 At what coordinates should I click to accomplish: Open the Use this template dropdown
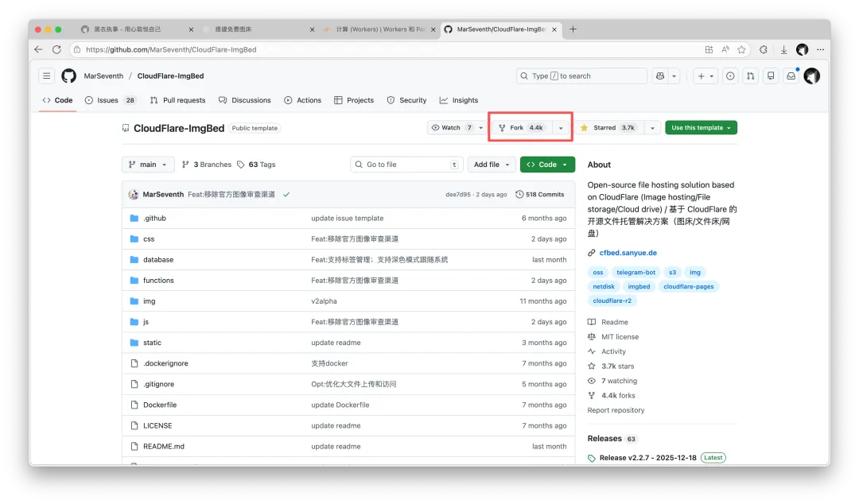tap(702, 128)
